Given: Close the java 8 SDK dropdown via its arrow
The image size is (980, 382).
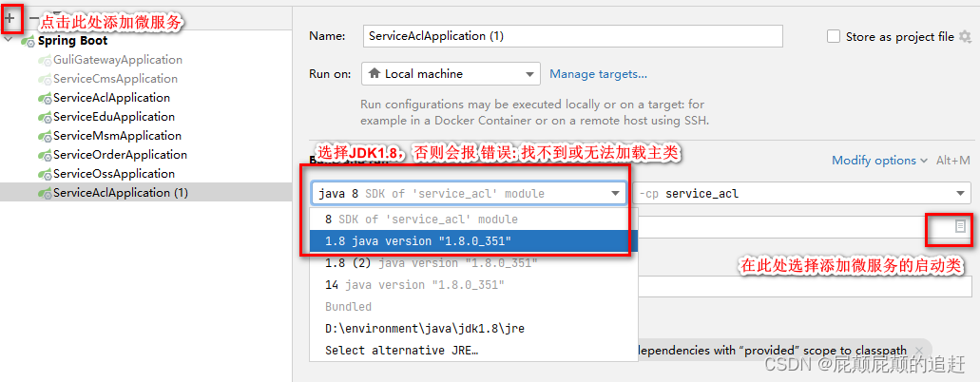Looking at the screenshot, I should [x=615, y=194].
